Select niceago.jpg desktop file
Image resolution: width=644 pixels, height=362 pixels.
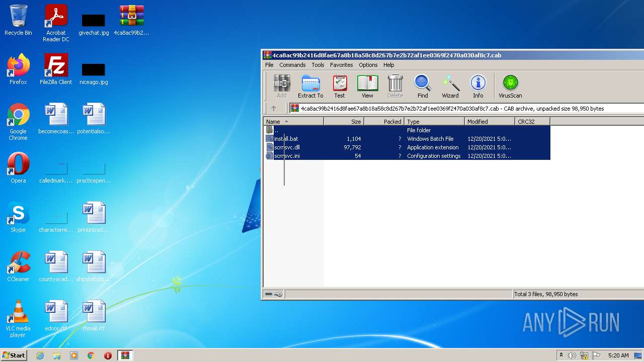[x=94, y=73]
